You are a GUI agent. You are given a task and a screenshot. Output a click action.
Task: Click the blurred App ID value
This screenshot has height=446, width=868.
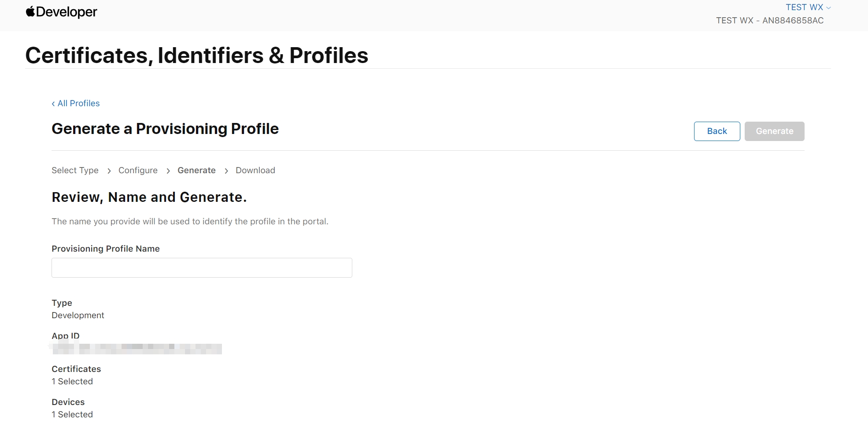(x=137, y=349)
